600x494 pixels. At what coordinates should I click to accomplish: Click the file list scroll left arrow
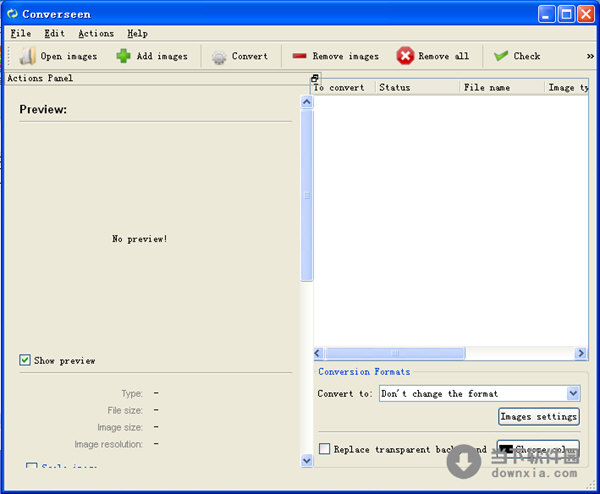(318, 353)
